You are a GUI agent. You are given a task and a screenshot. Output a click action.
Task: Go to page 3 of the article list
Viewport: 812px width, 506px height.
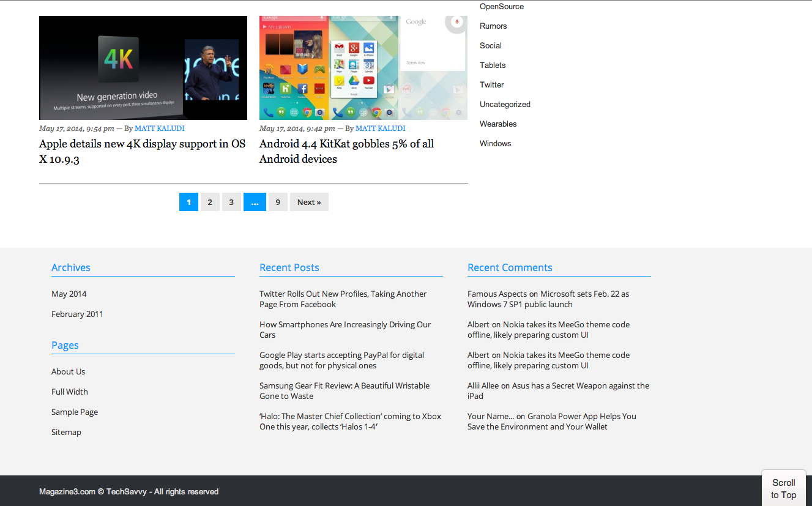(x=231, y=202)
